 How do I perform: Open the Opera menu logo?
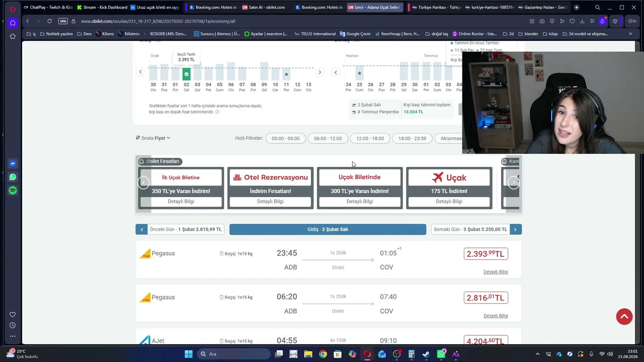point(13,9)
